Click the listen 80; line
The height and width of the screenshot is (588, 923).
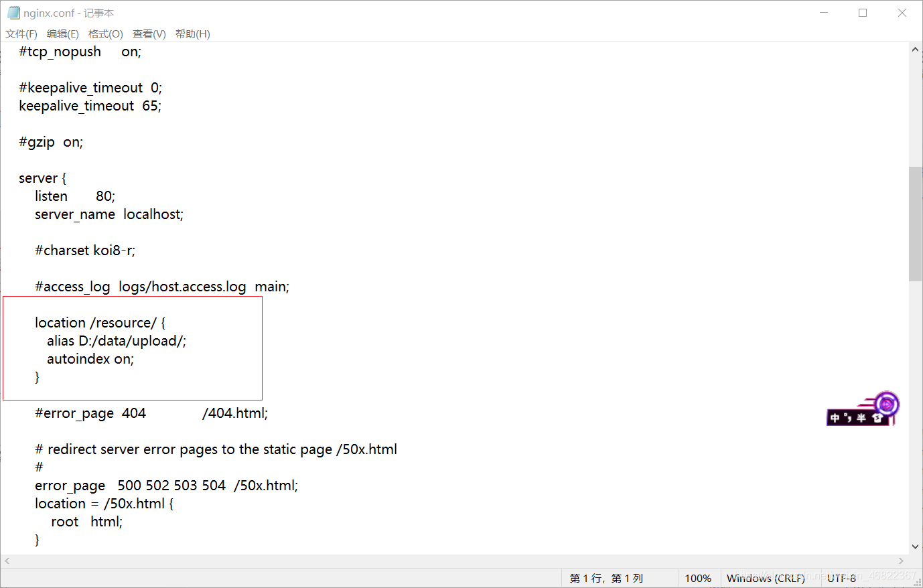tap(75, 197)
